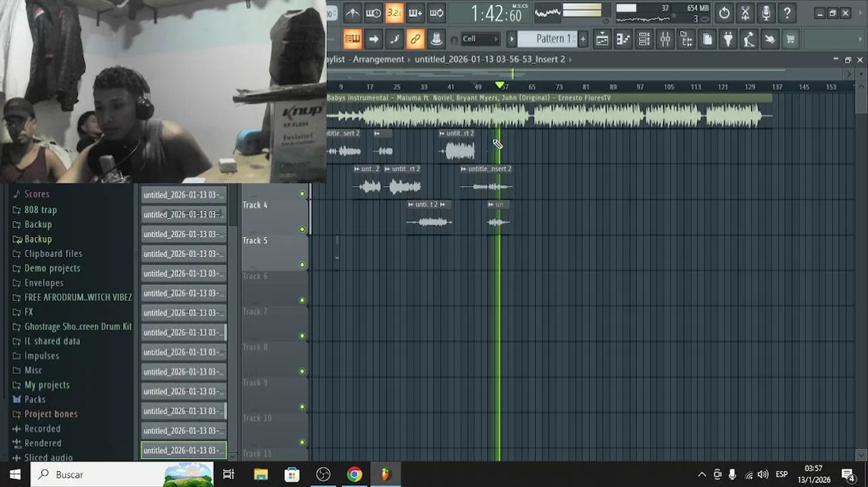The width and height of the screenshot is (868, 487).
Task: Toggle the metronome
Action: point(352,13)
